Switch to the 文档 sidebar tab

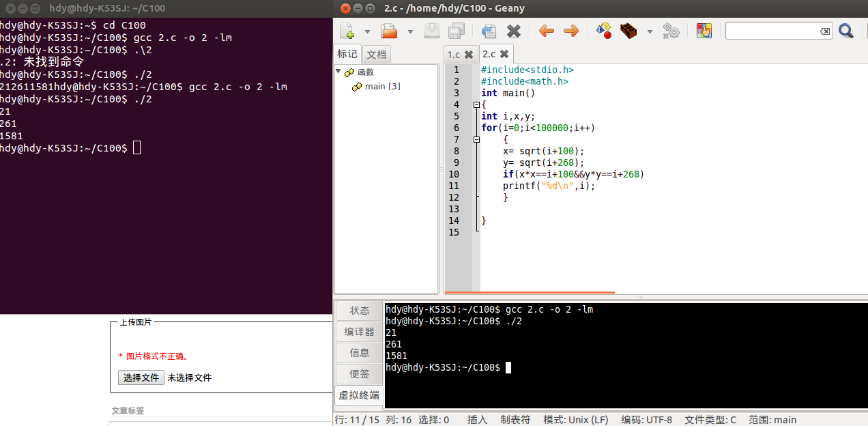(376, 55)
